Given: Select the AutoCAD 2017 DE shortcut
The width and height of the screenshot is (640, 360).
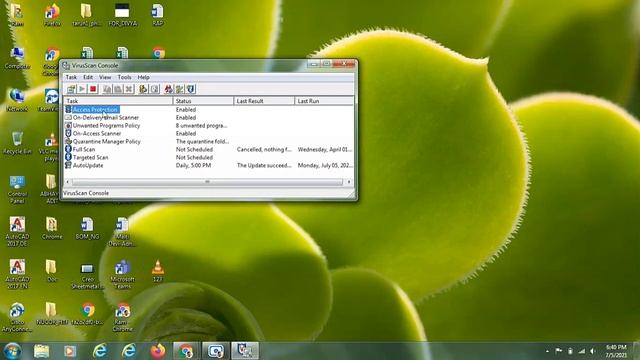Looking at the screenshot, I should coord(17,231).
